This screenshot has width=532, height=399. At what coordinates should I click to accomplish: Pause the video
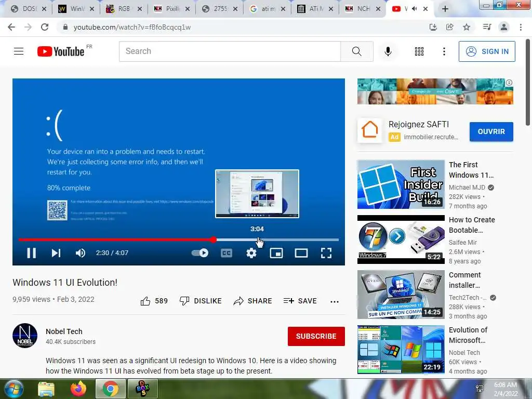pyautogui.click(x=32, y=253)
